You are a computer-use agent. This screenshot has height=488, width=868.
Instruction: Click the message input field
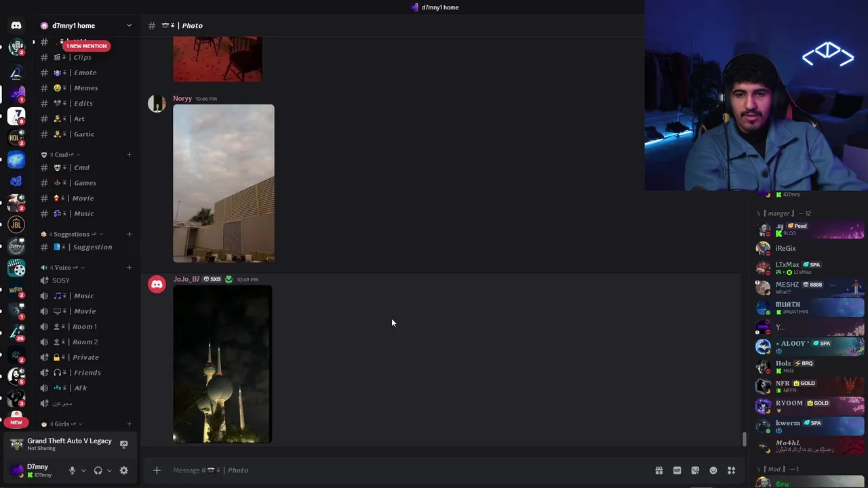point(407,470)
